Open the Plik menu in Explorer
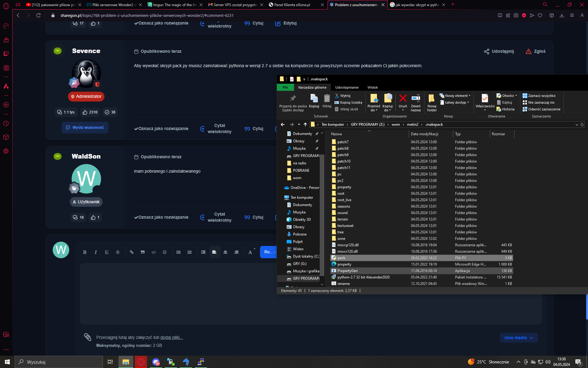 [285, 87]
